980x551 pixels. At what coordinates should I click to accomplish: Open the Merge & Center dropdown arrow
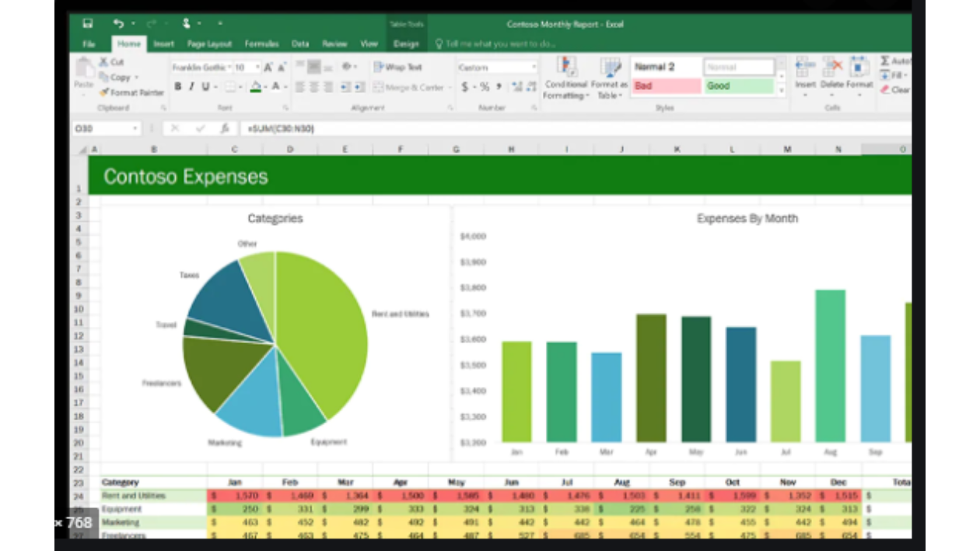click(x=450, y=87)
